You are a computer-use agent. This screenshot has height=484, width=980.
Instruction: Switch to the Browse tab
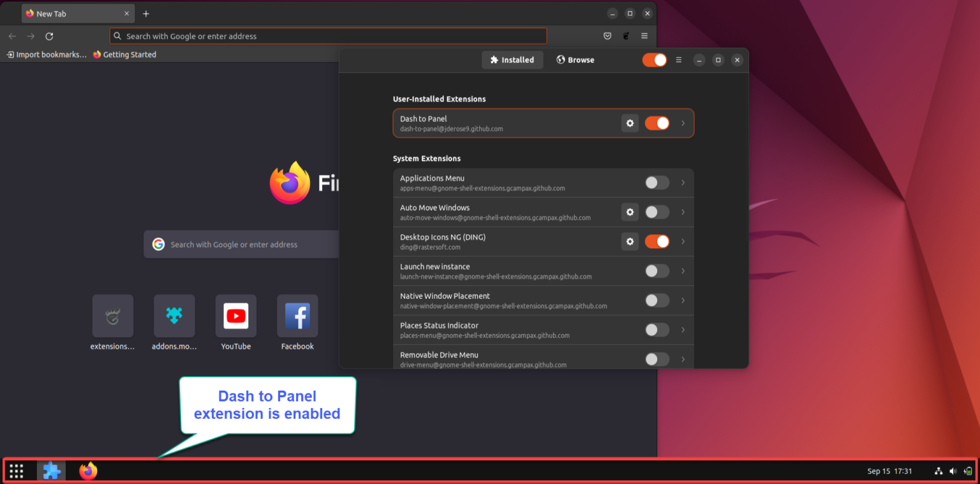[x=575, y=59]
